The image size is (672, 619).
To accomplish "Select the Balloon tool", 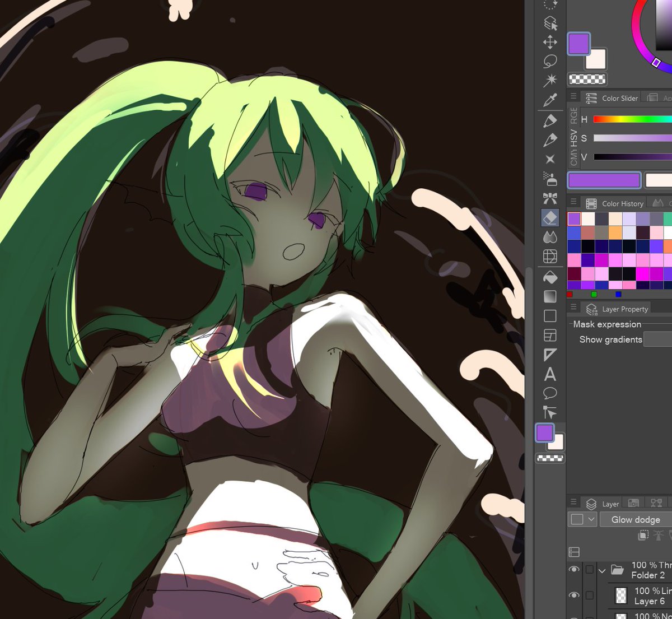I will (550, 393).
